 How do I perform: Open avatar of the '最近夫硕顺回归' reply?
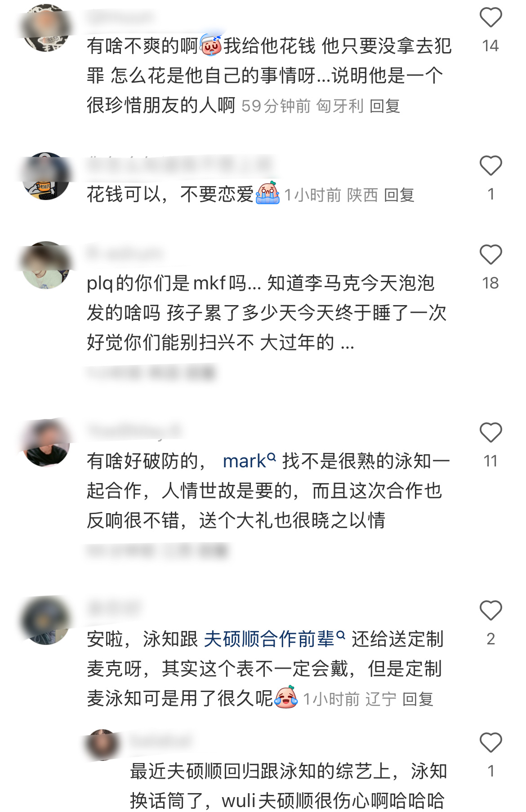coord(103,745)
